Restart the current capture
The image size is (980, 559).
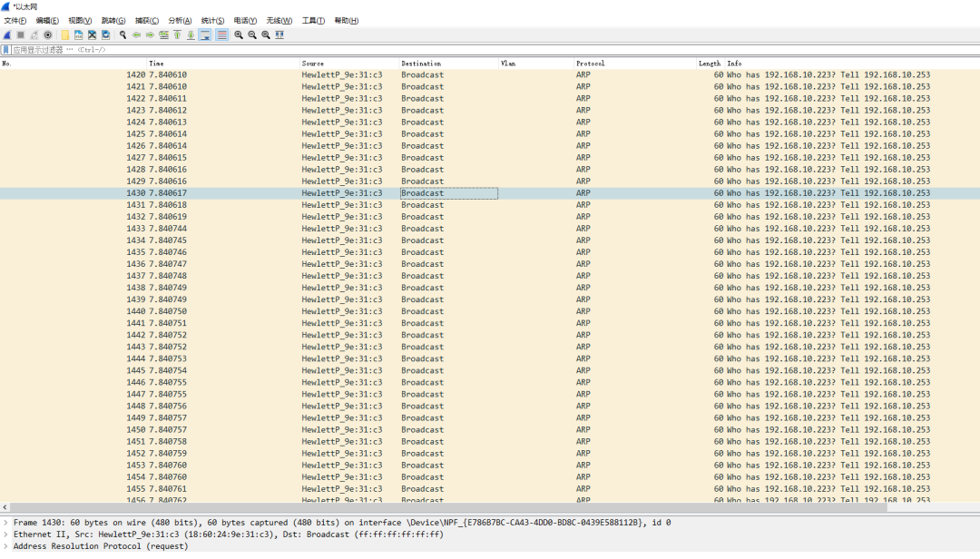click(x=34, y=35)
